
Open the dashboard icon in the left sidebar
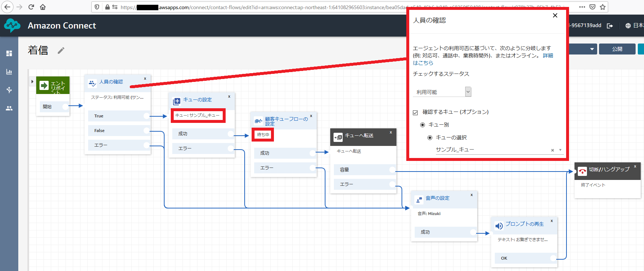point(9,53)
